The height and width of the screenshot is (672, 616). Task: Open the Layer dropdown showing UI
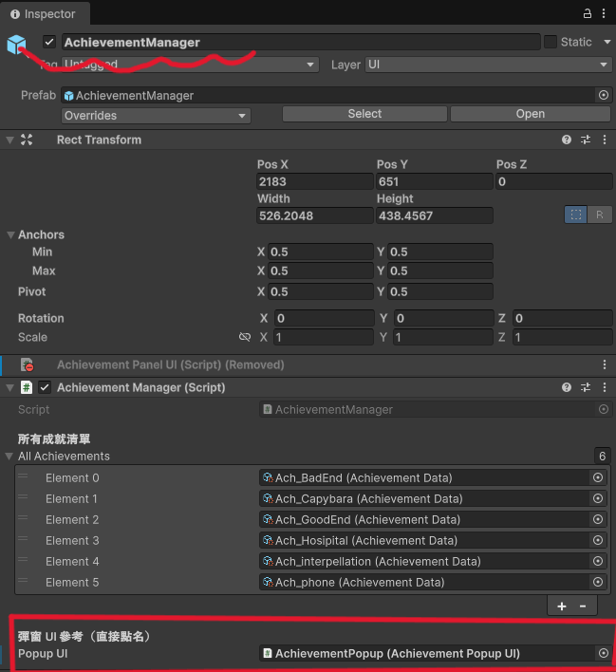(488, 65)
